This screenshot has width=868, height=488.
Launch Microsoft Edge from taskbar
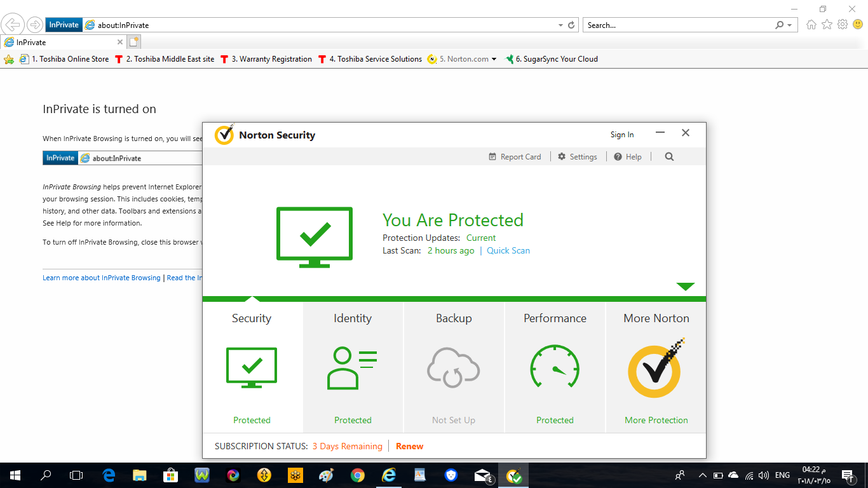pyautogui.click(x=109, y=475)
